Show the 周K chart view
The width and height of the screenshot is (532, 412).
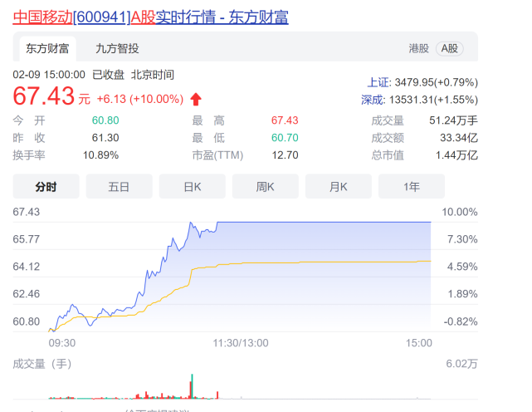click(x=266, y=186)
